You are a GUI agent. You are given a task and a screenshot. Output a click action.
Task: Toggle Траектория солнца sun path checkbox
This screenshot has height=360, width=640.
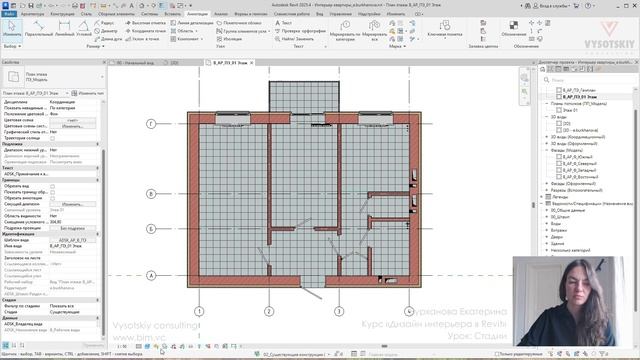[52, 138]
